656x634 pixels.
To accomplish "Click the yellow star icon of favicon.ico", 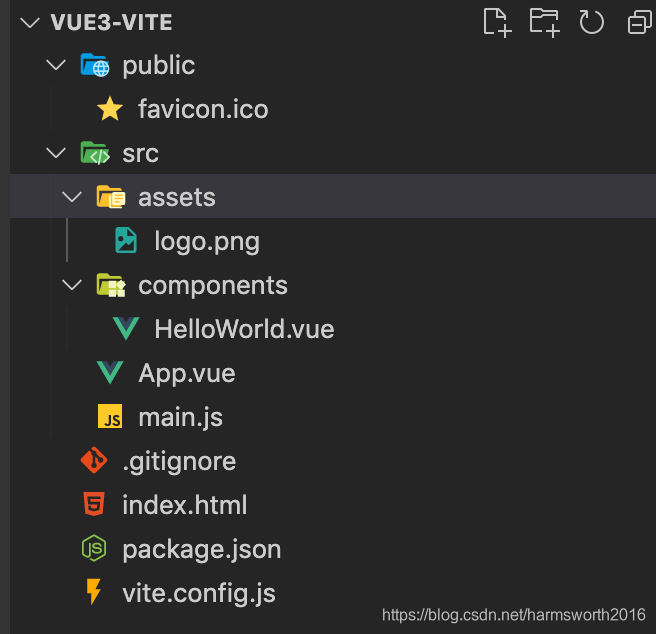I will pos(110,109).
